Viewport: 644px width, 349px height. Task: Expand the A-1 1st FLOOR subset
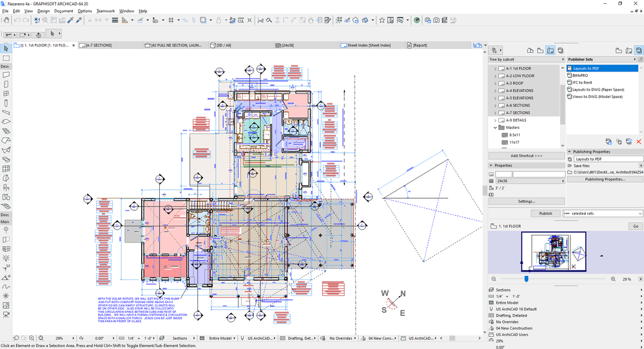click(495, 68)
